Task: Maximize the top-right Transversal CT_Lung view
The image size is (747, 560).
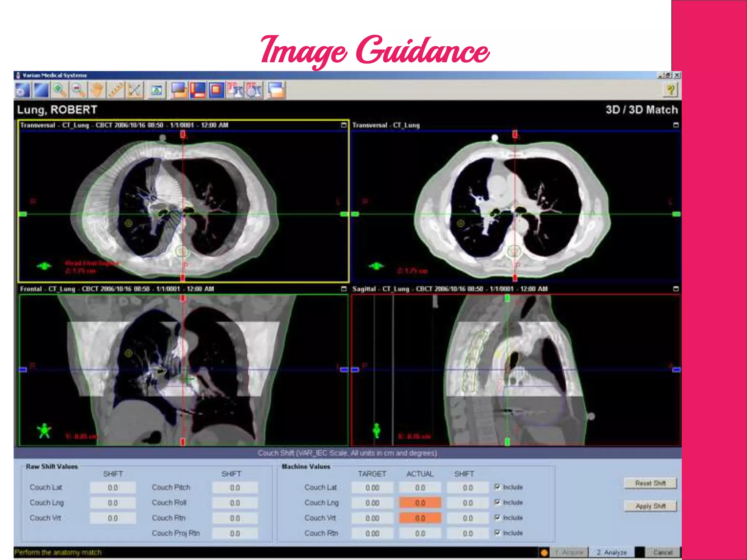Action: pyautogui.click(x=676, y=125)
